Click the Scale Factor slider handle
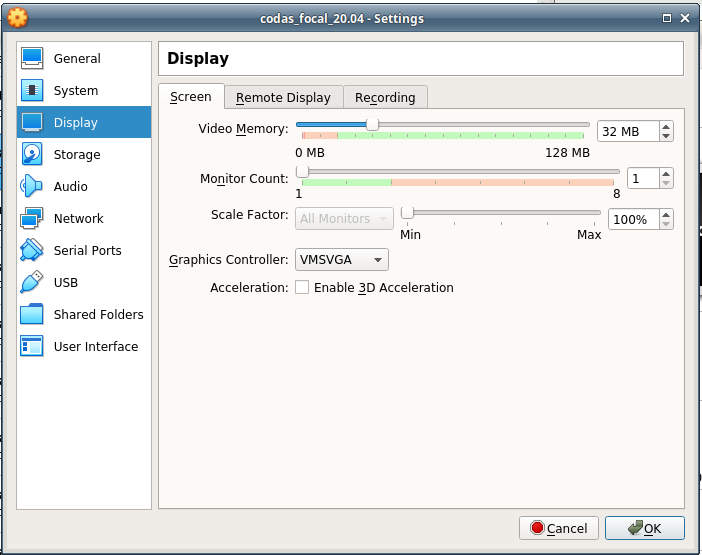Viewport: 702px width, 555px height. pos(407,213)
